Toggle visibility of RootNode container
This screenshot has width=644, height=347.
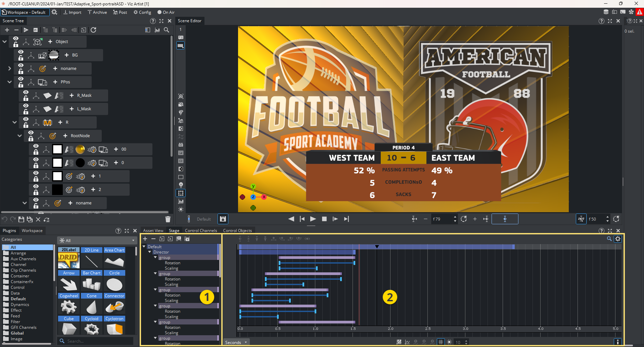pos(31,133)
